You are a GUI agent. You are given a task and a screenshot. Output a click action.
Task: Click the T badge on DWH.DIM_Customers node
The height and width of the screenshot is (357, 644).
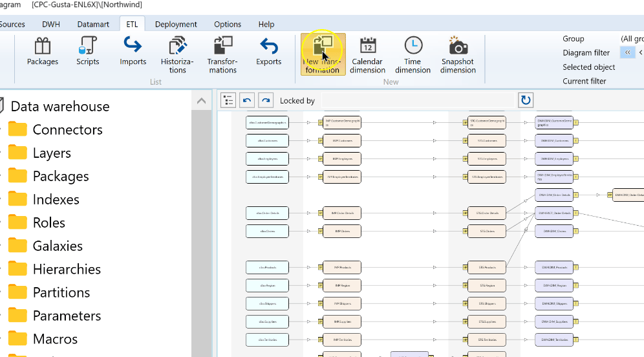click(576, 140)
